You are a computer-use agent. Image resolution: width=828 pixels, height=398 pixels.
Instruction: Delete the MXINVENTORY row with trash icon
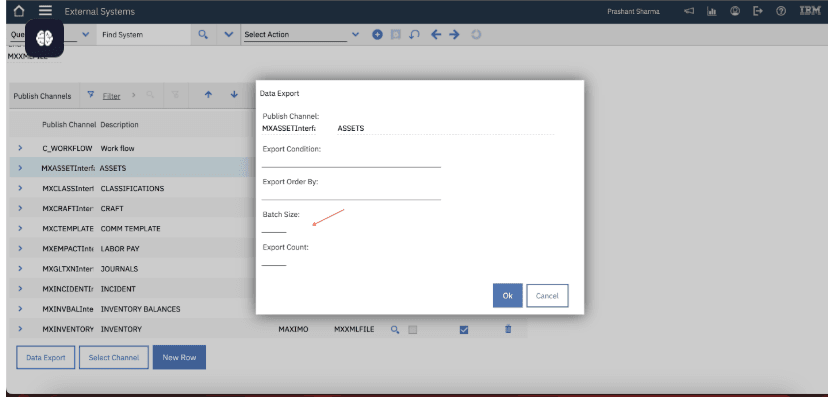coord(508,329)
